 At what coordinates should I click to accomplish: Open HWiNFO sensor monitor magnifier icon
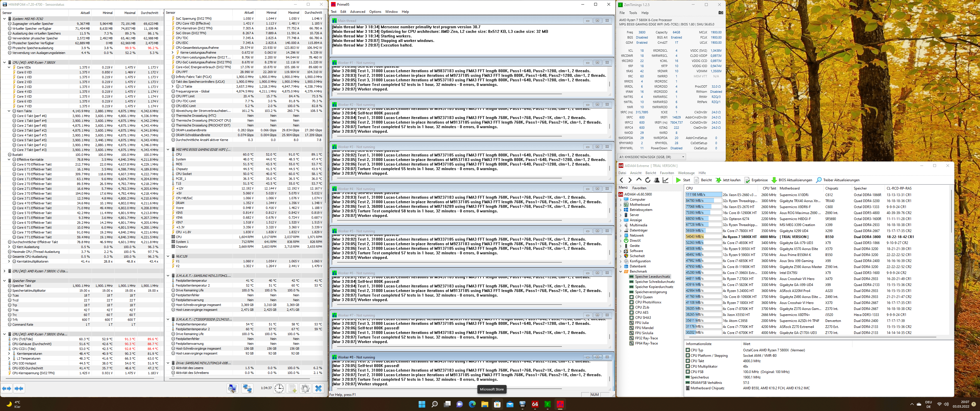[233, 388]
